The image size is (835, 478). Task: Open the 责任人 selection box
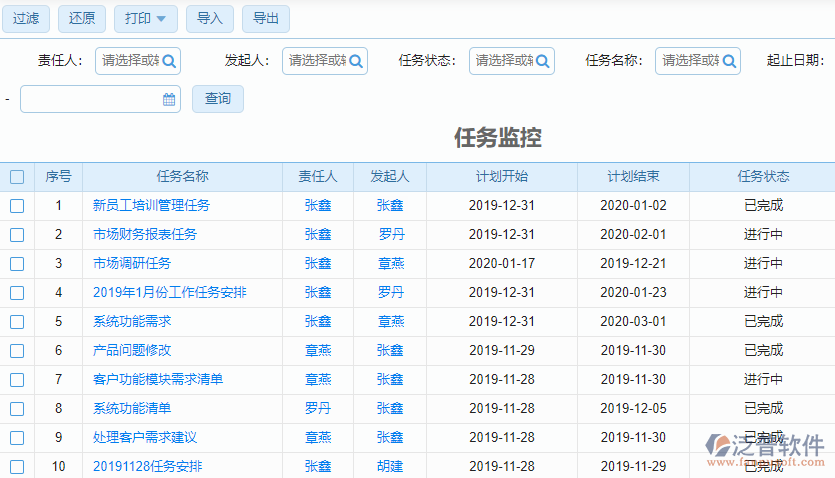130,61
